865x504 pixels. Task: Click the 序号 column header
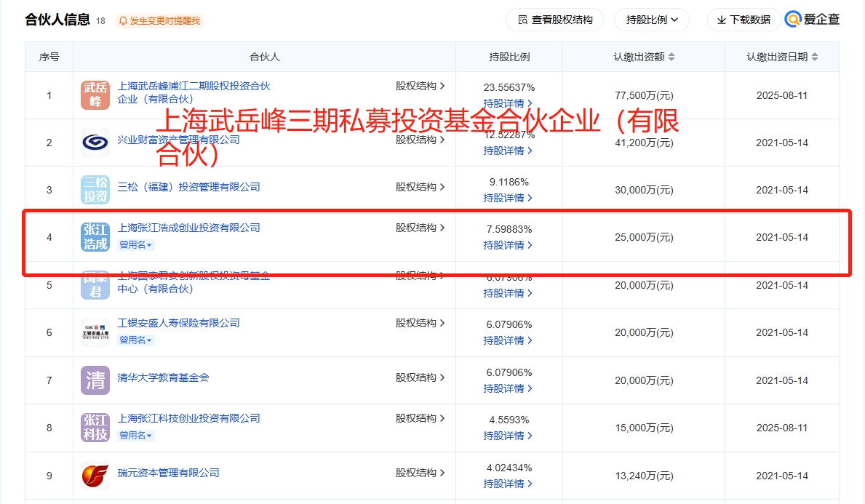click(49, 57)
